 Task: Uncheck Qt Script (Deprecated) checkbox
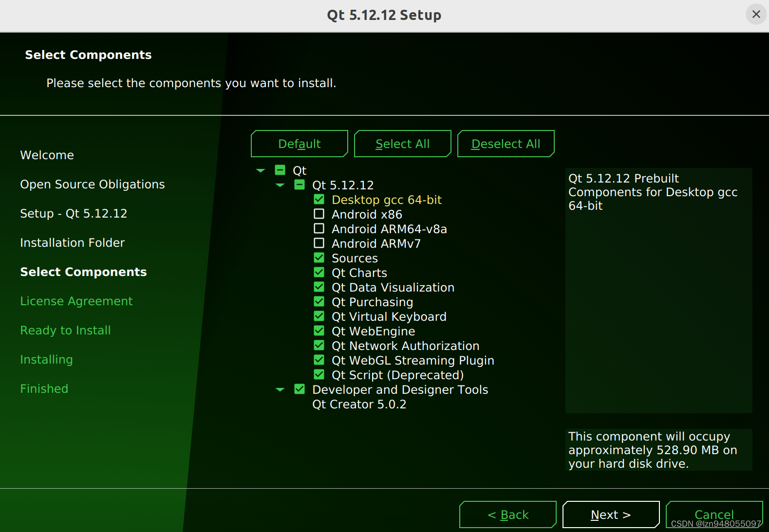pos(319,374)
